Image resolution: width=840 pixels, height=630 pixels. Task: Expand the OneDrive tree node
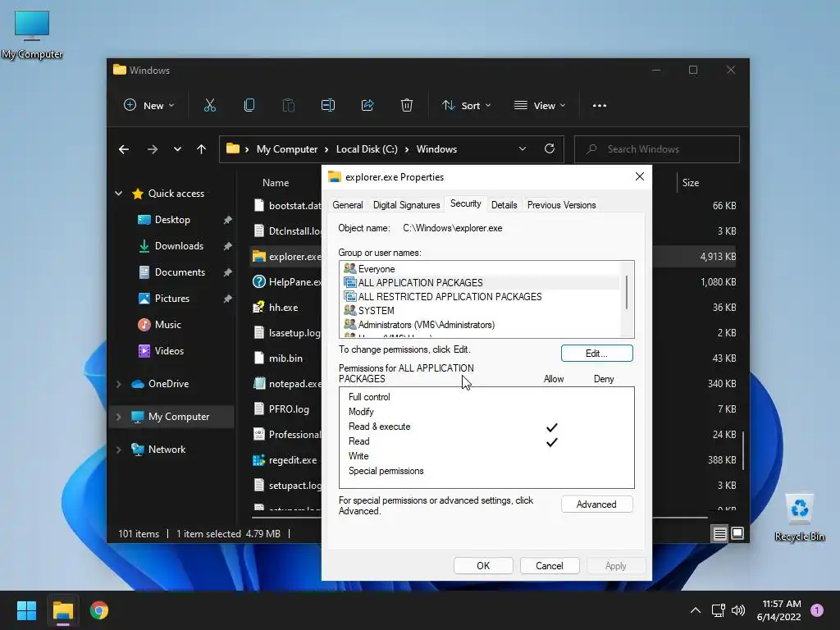coord(118,384)
